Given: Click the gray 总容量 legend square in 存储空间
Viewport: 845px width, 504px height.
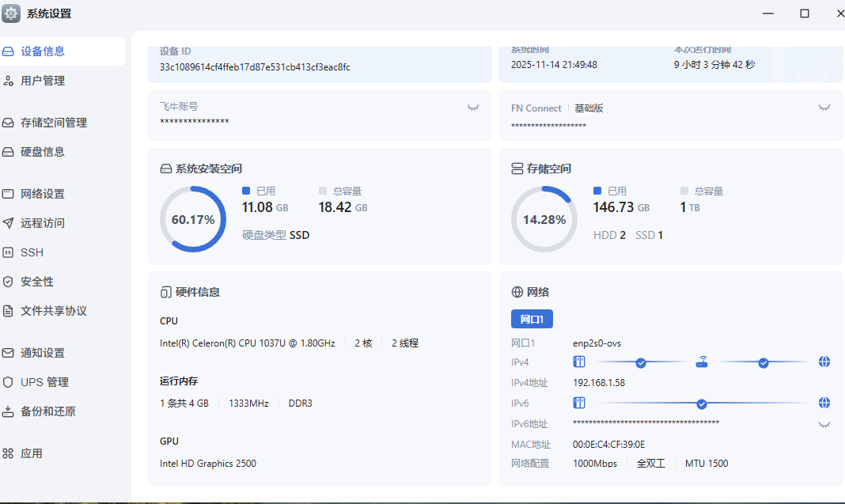Looking at the screenshot, I should click(684, 191).
